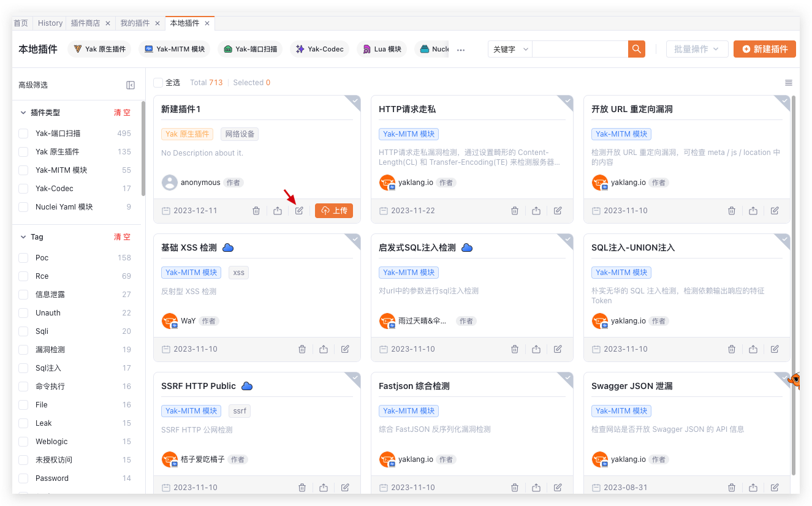Viewport: 812px width, 506px height.
Task: Open the 批量操作 dropdown menu
Action: pyautogui.click(x=697, y=49)
